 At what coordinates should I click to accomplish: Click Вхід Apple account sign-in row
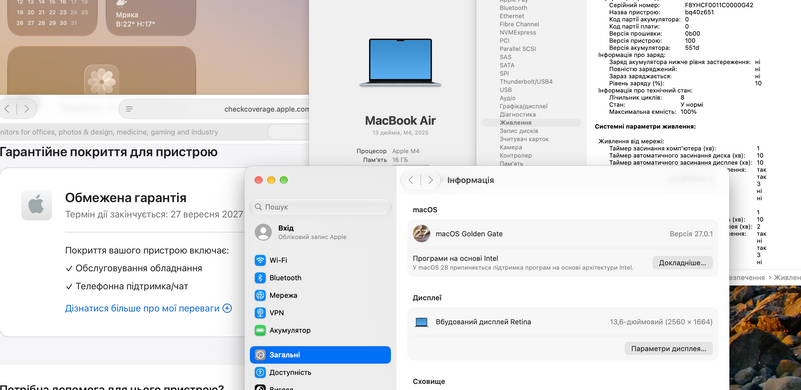[320, 232]
